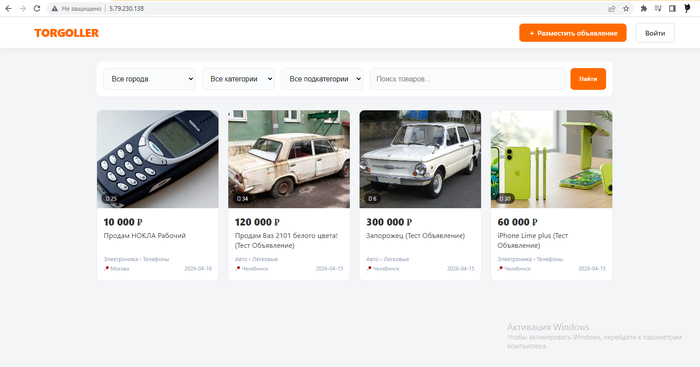Click the browser profile avatar icon
700x367 pixels.
[687, 8]
